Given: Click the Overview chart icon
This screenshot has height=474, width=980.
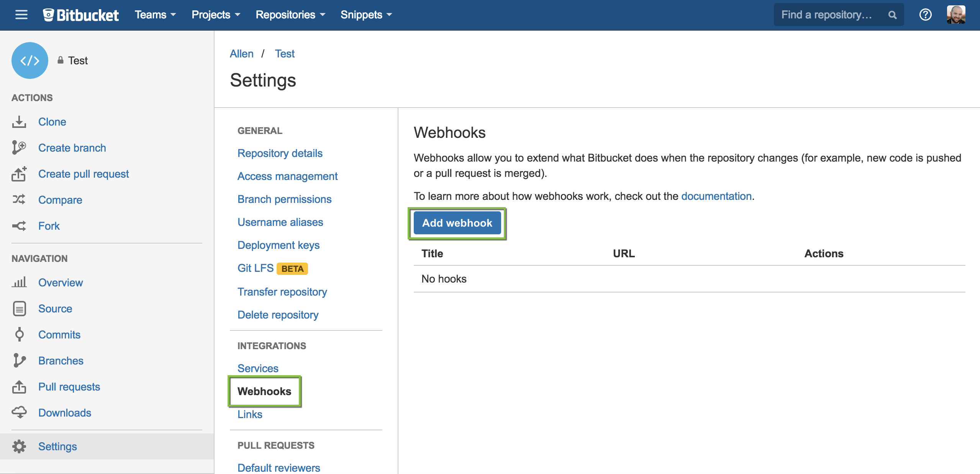Looking at the screenshot, I should coord(19,282).
